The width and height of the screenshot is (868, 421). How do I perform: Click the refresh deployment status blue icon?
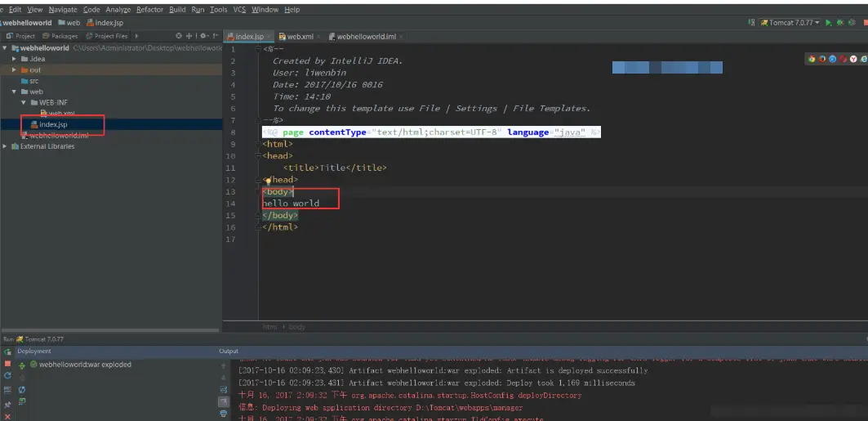21,390
